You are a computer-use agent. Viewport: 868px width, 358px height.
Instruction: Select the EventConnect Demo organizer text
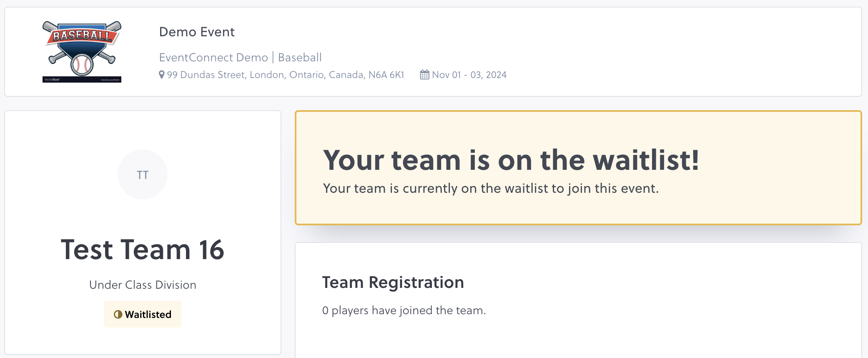click(213, 57)
